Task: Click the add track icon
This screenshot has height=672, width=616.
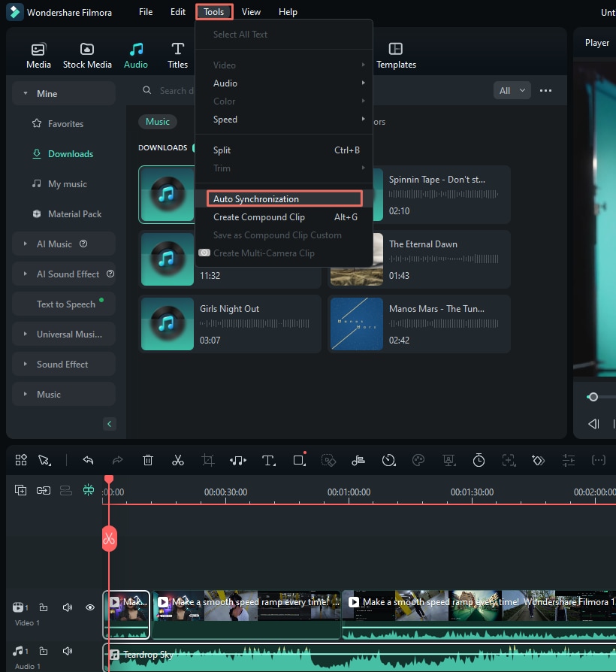Action: [20, 490]
